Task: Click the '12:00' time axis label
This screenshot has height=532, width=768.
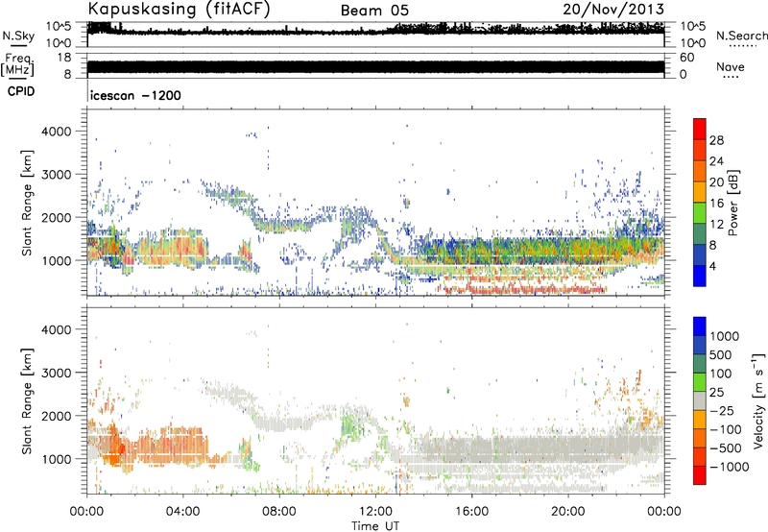Action: (x=375, y=512)
